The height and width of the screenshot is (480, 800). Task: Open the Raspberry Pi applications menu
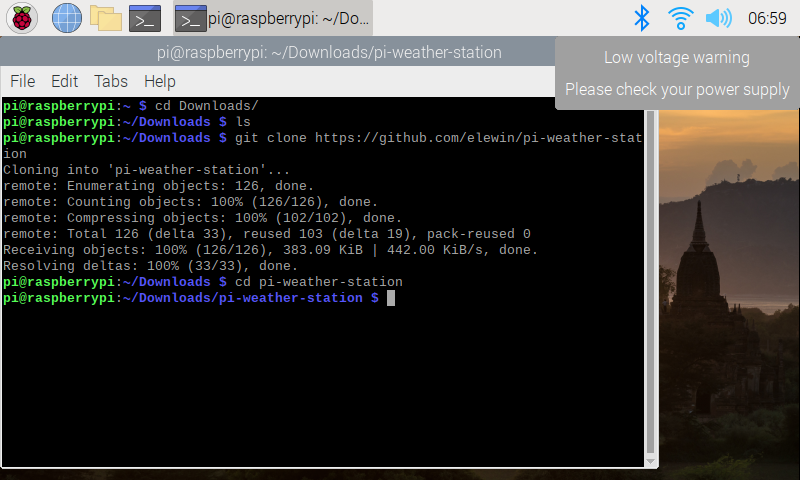point(22,17)
